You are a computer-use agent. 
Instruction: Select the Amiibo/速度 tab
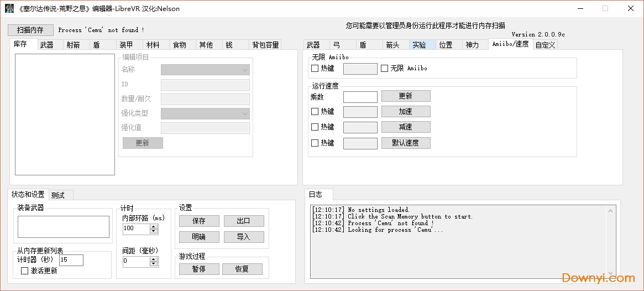click(x=511, y=44)
